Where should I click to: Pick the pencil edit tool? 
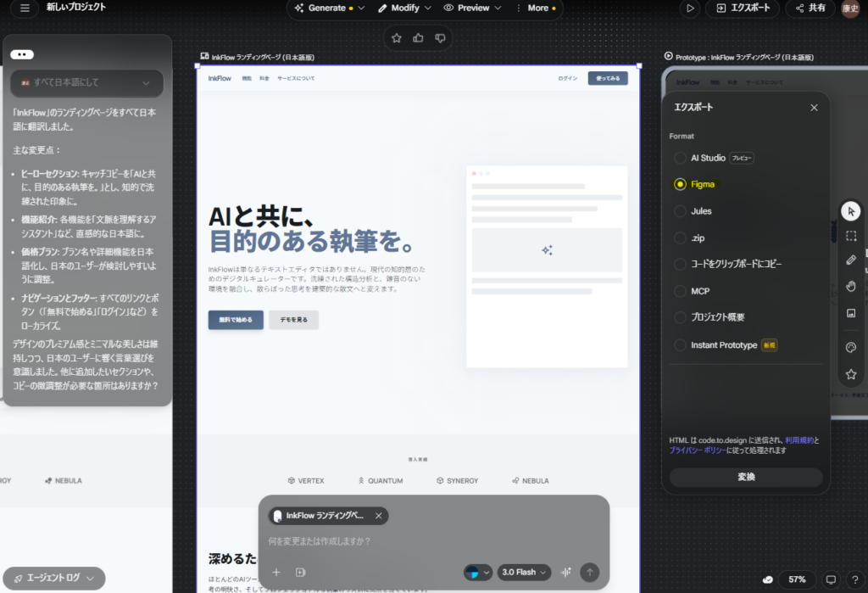pos(851,260)
